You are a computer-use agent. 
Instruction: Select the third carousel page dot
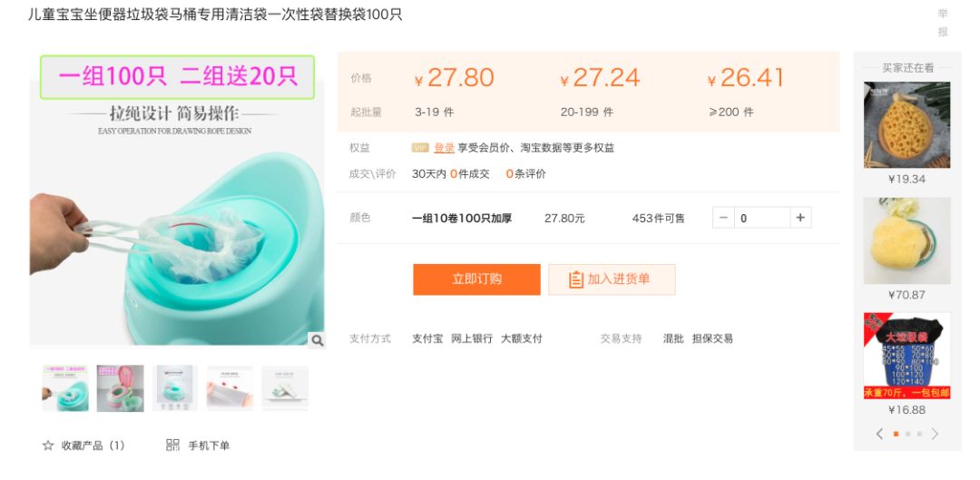[x=919, y=434]
